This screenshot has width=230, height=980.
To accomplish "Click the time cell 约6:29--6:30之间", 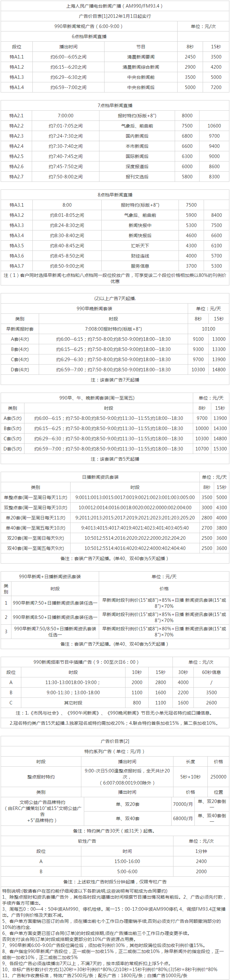I will point(68,77).
